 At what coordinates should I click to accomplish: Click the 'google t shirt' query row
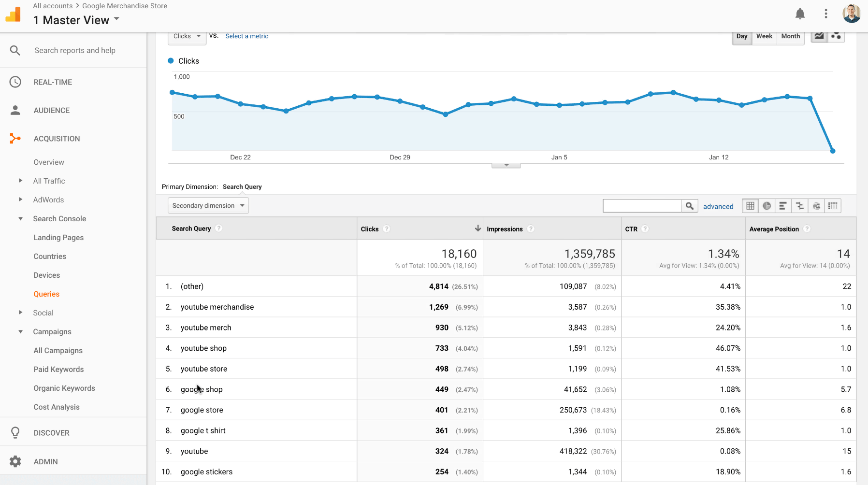coord(506,430)
